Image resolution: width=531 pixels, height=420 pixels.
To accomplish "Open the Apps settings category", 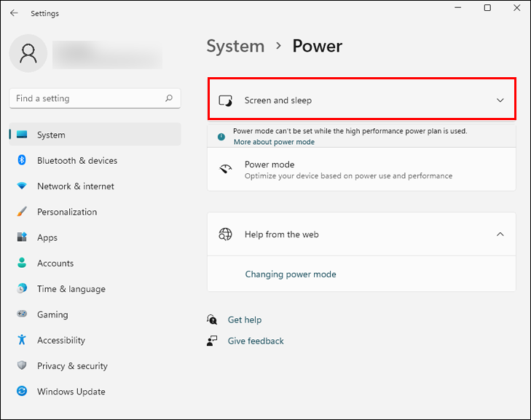I will point(47,237).
